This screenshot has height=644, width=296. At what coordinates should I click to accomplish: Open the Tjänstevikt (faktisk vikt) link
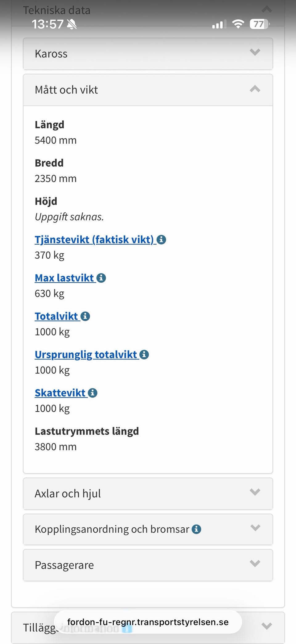click(94, 239)
